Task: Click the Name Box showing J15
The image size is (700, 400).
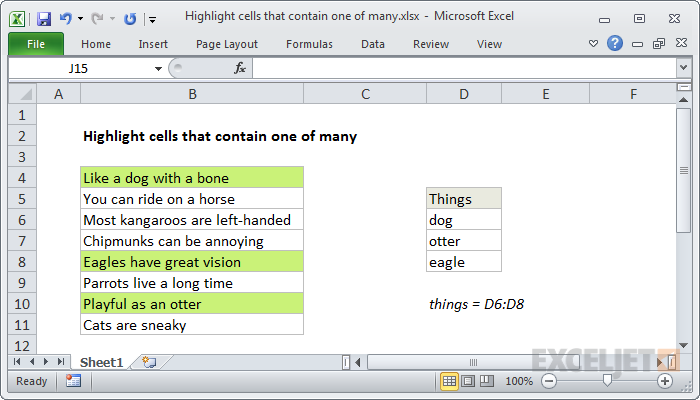Action: [x=79, y=69]
